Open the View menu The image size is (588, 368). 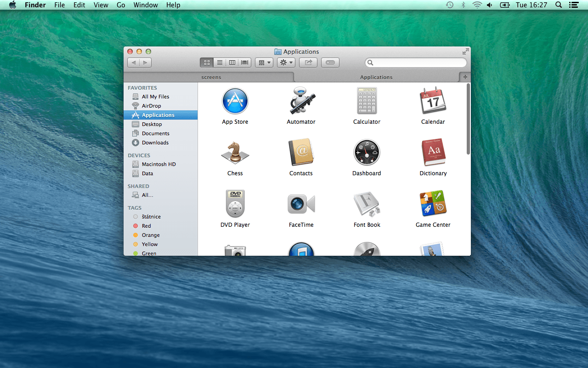click(101, 5)
